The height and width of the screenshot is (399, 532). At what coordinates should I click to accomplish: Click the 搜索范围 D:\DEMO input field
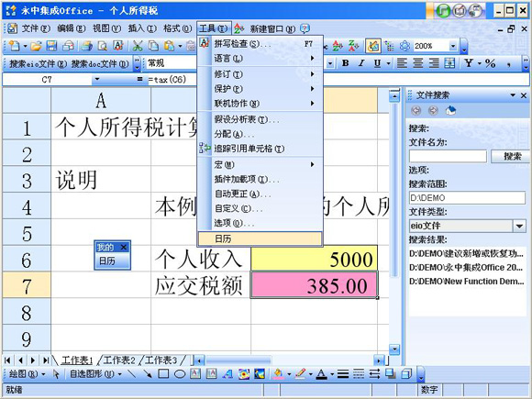coord(467,198)
